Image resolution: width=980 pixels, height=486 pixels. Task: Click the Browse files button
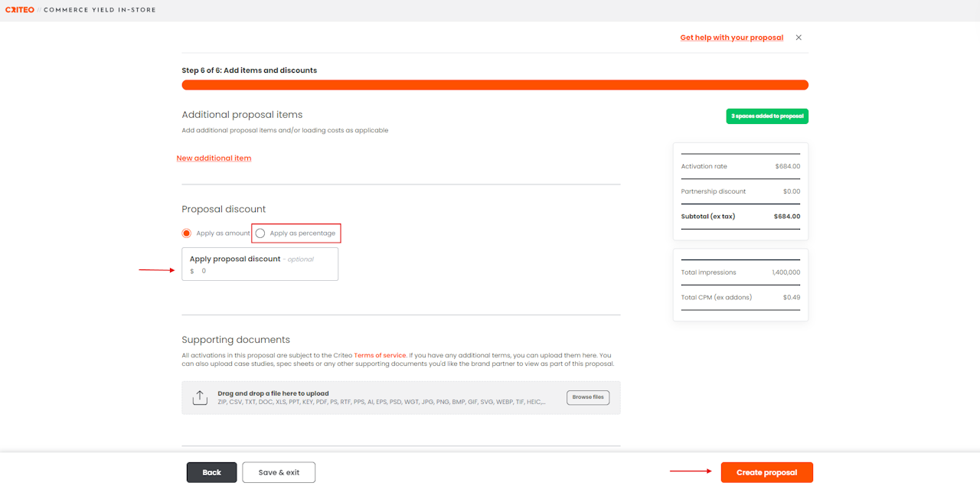tap(588, 397)
